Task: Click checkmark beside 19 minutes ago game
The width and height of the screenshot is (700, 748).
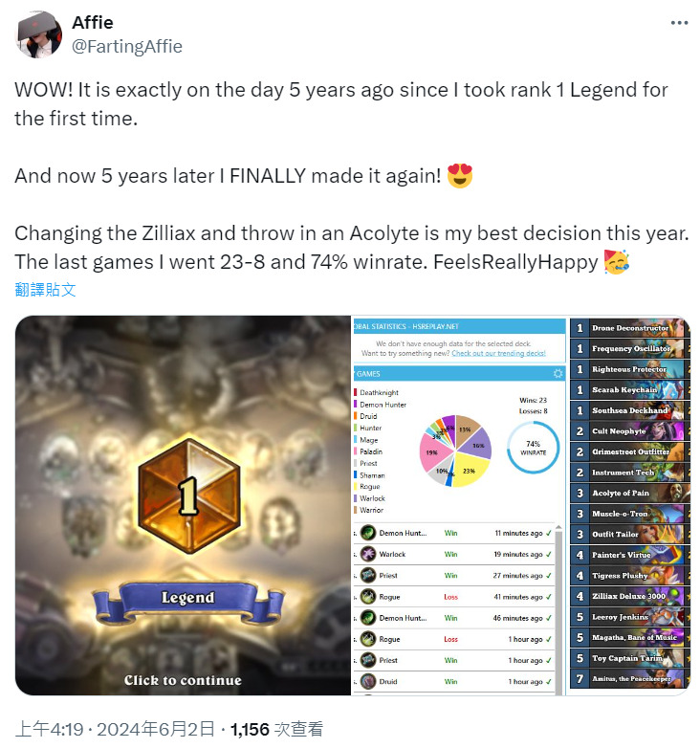Action: (x=548, y=554)
